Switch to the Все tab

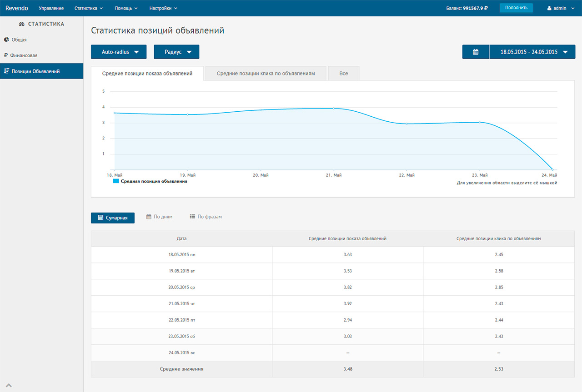(344, 73)
